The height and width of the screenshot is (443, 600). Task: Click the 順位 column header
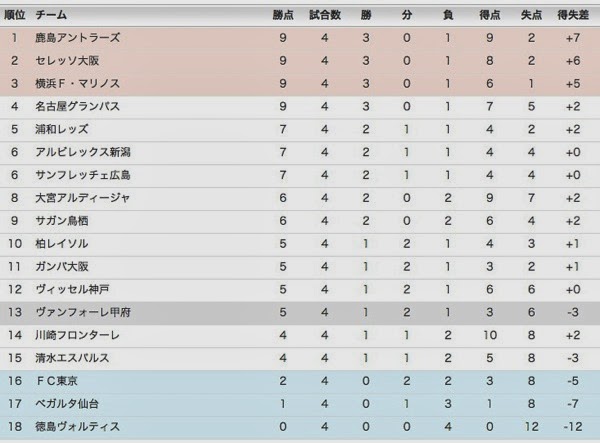point(15,15)
